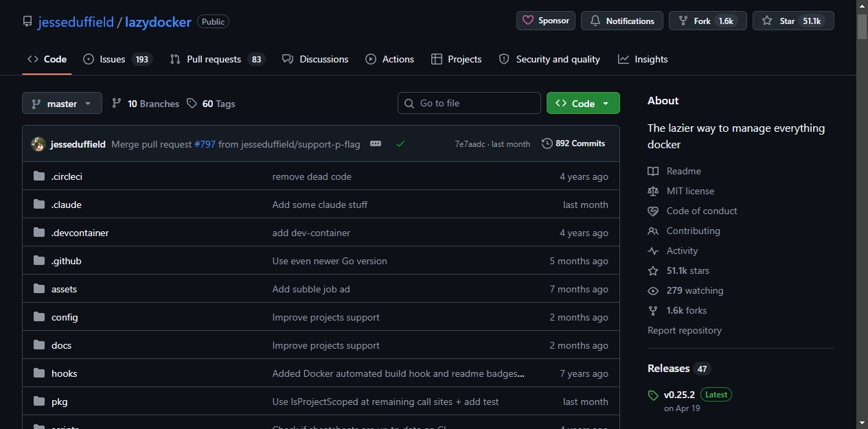Image resolution: width=868 pixels, height=429 pixels.
Task: Open the Releases 47 heading link
Action: tap(679, 369)
